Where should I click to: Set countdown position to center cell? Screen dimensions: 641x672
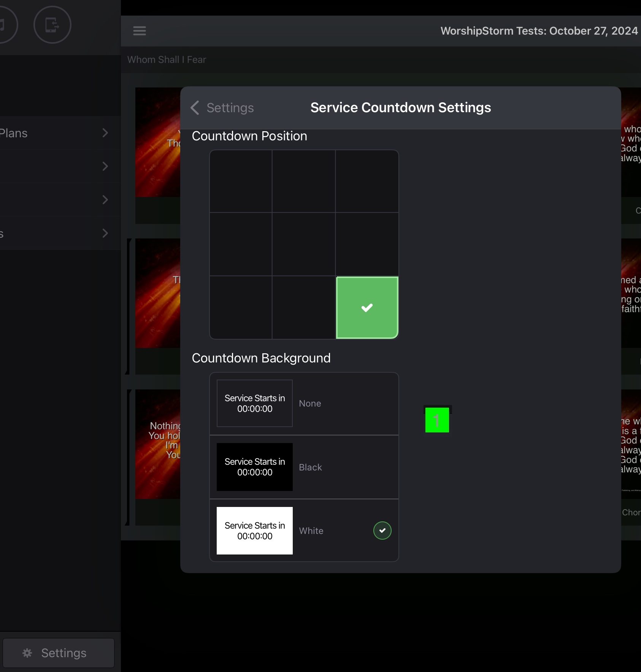(304, 244)
